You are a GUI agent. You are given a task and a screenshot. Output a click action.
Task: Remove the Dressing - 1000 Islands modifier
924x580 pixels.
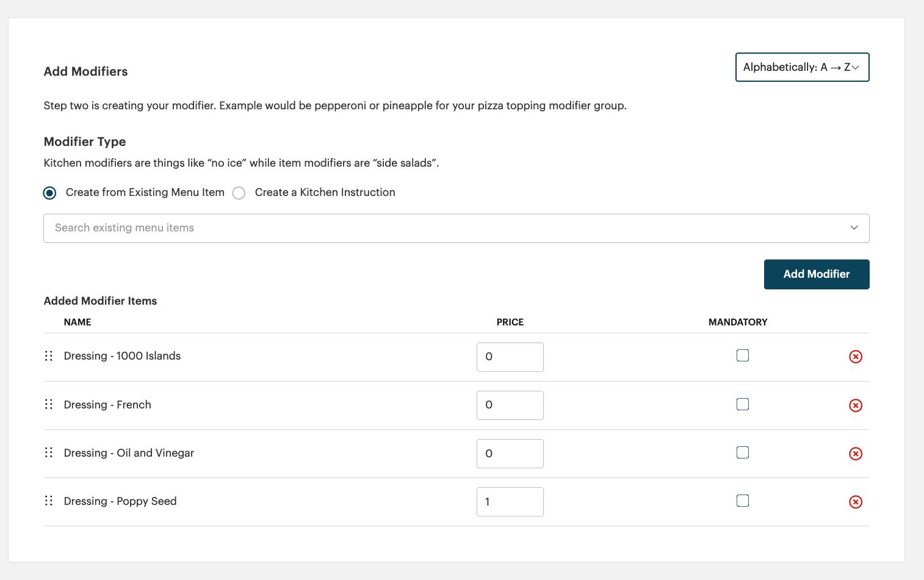(856, 357)
